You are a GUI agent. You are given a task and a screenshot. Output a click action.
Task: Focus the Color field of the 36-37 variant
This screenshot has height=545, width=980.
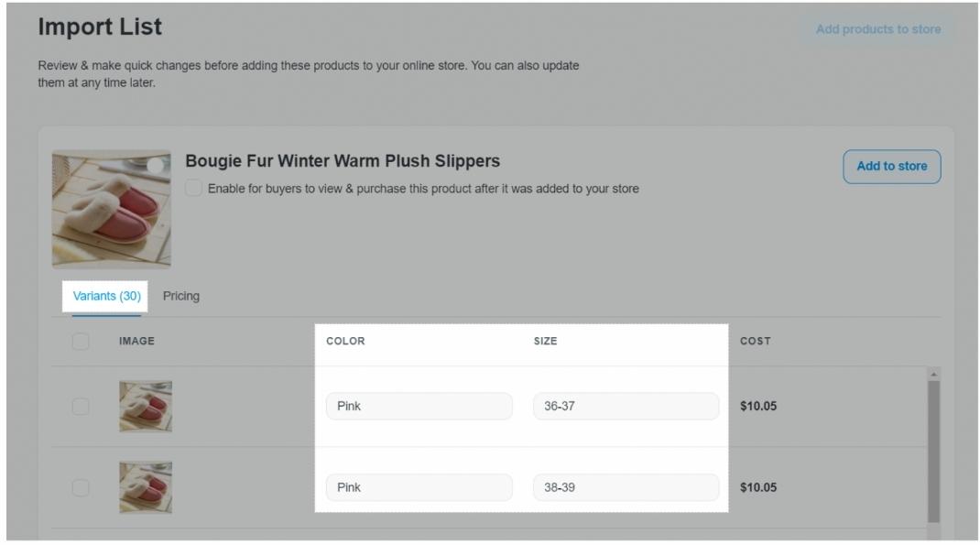[419, 406]
